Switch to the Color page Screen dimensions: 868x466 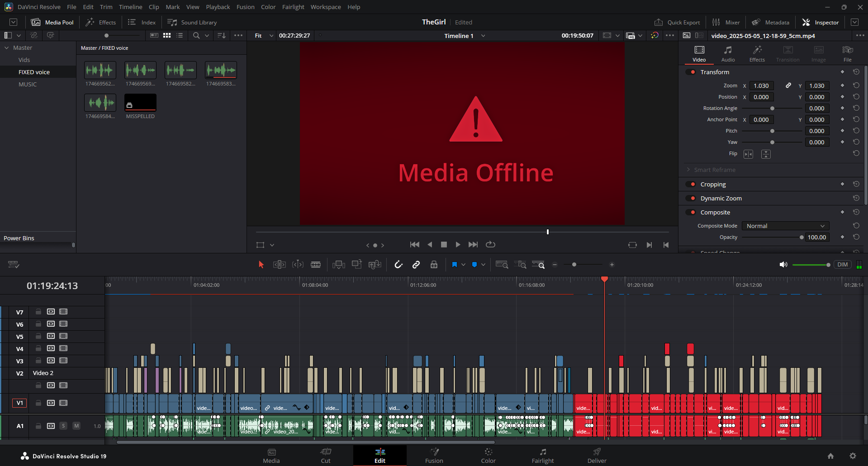[x=488, y=455]
